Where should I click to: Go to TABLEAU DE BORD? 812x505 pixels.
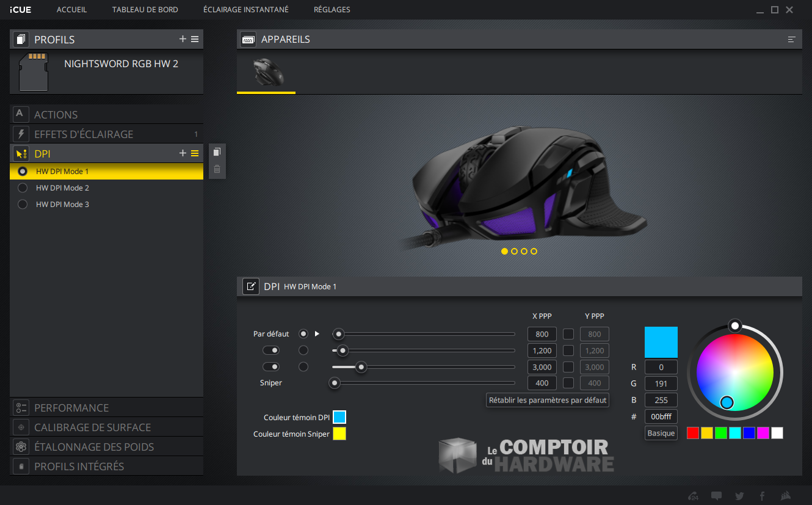tap(145, 9)
